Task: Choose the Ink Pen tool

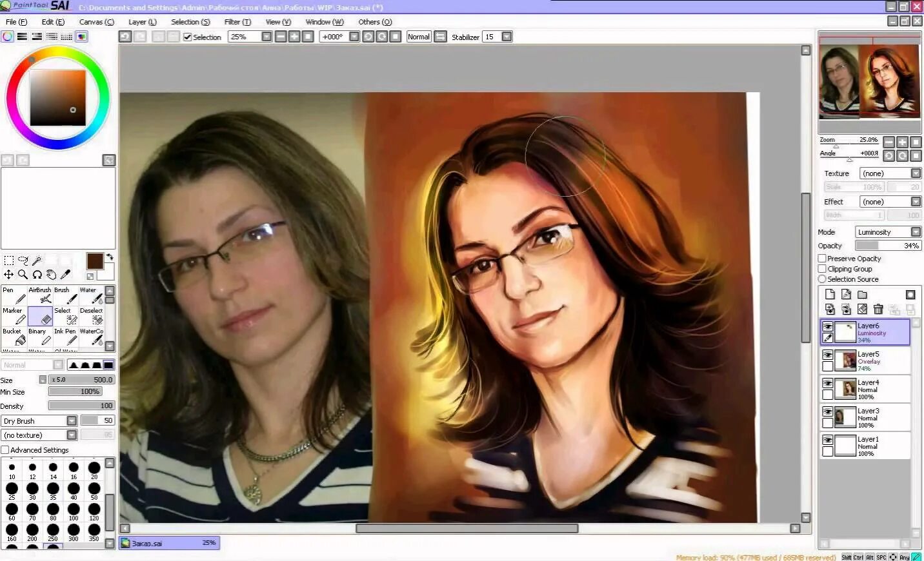Action: [x=66, y=337]
